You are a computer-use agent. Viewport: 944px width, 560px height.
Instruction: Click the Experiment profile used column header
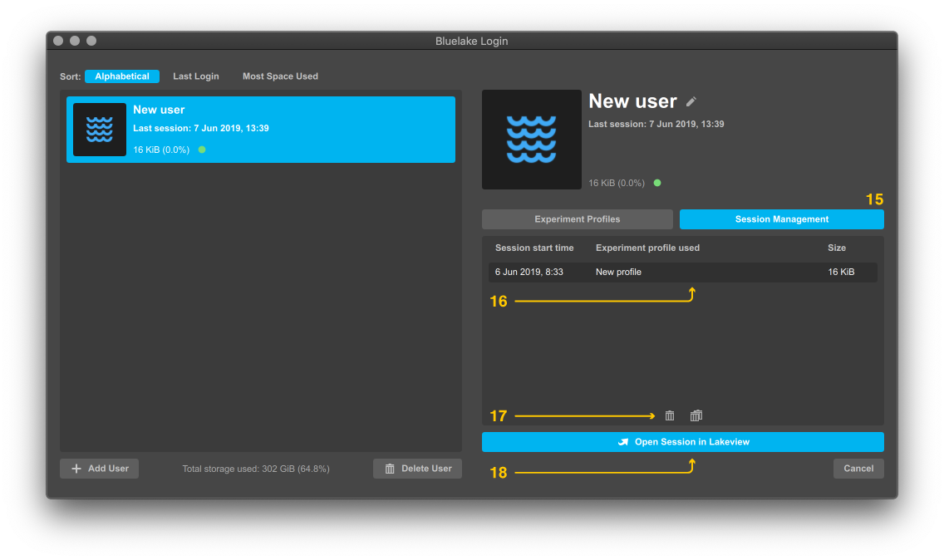(x=647, y=248)
